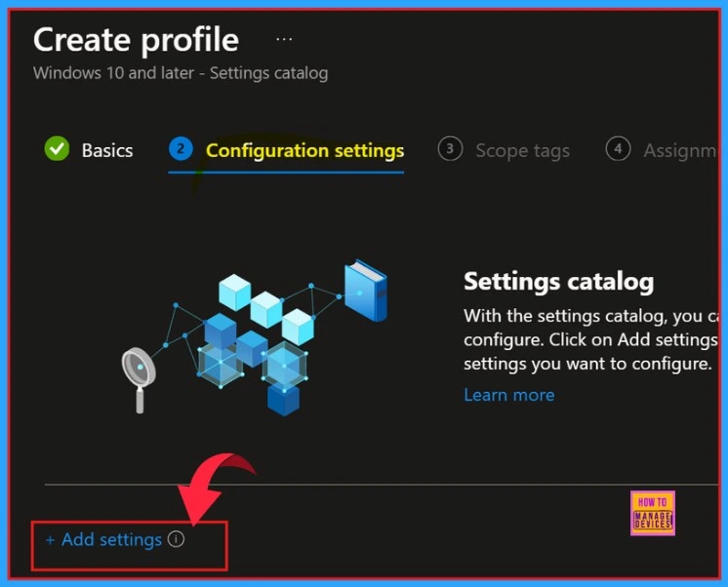The width and height of the screenshot is (728, 587).
Task: Click the plus icon before Add settings
Action: tap(50, 540)
